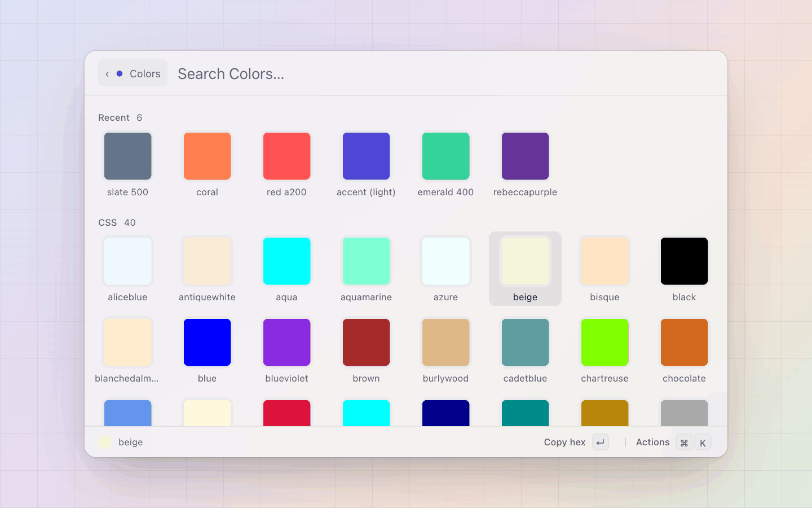The height and width of the screenshot is (508, 812).
Task: Click the blue swatch below blanchedalmond
Action: (128, 413)
